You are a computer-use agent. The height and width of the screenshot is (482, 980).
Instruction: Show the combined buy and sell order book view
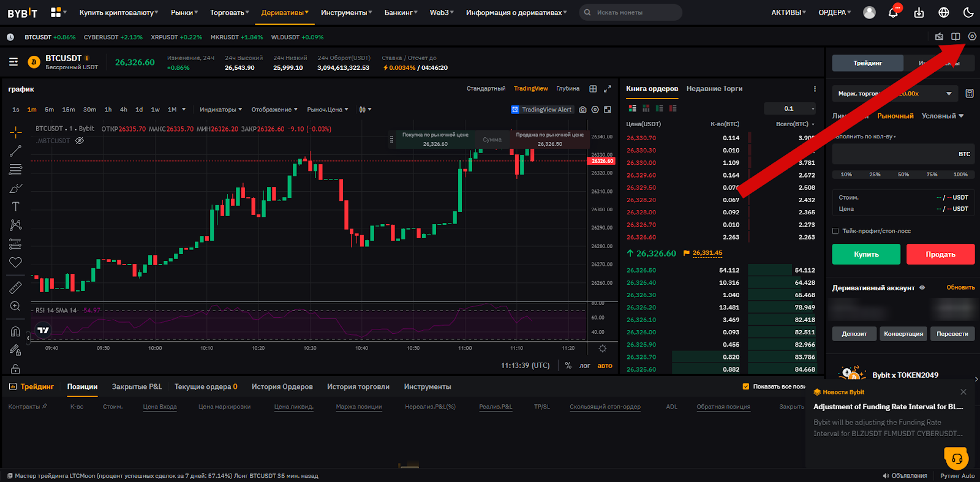click(x=633, y=108)
